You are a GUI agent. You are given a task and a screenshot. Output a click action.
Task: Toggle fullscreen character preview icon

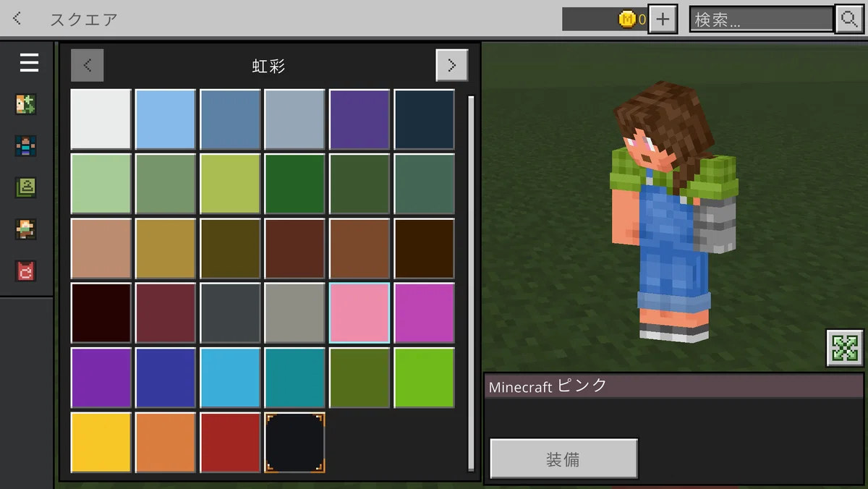[x=845, y=348]
